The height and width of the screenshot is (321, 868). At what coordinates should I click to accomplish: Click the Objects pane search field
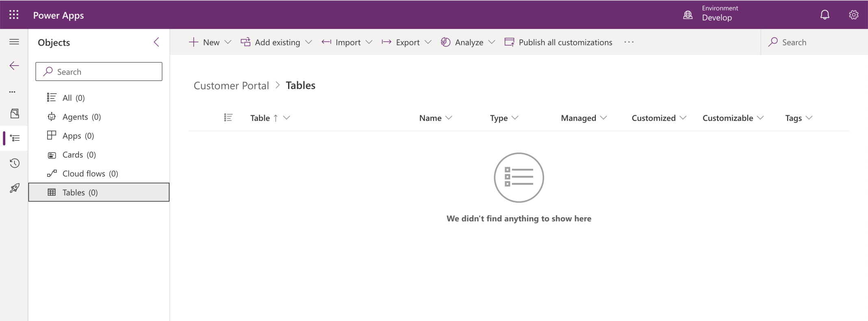click(99, 72)
